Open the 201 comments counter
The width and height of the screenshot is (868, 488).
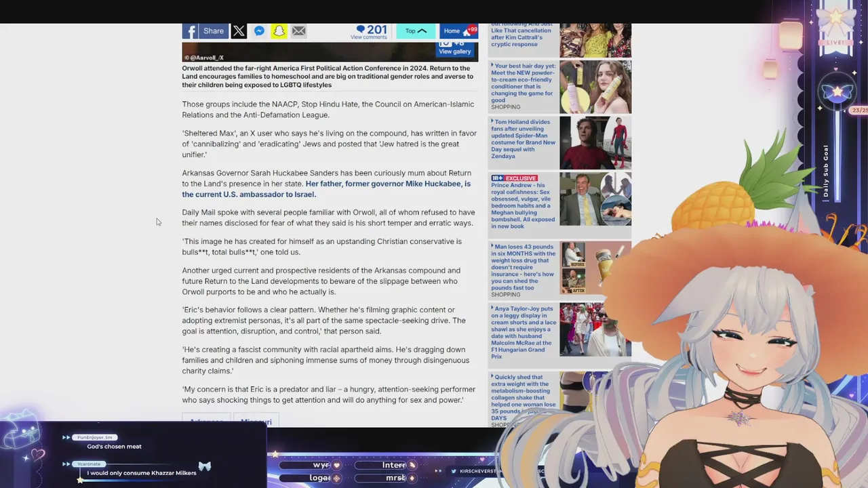[x=370, y=32]
